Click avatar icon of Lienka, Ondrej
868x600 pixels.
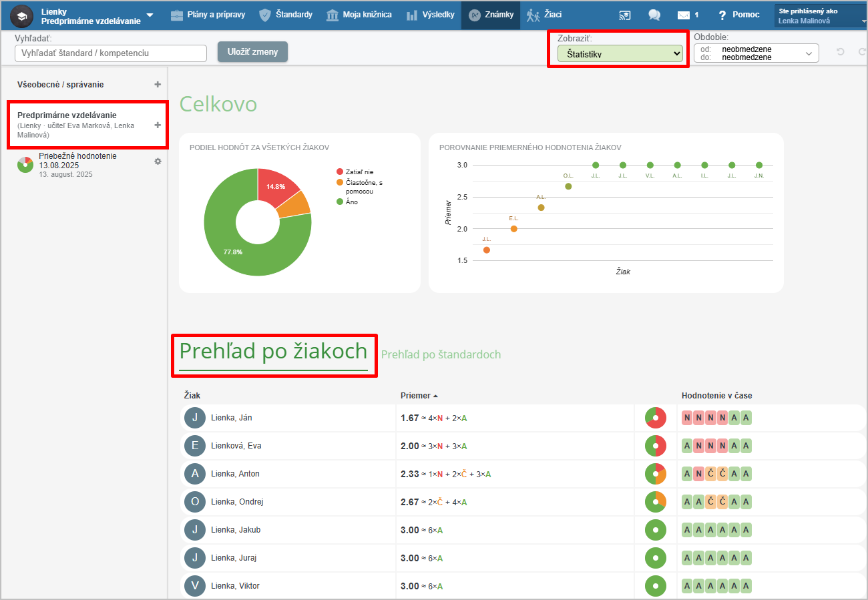[x=194, y=501]
